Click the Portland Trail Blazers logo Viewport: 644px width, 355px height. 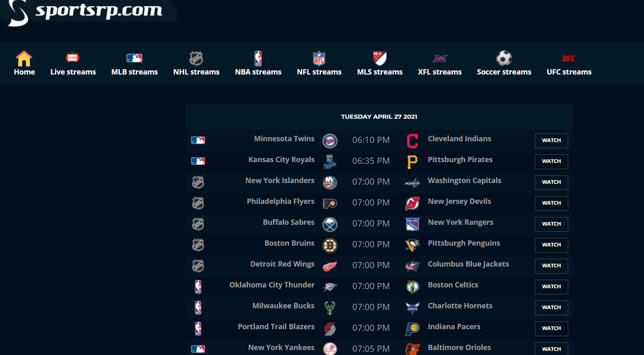click(330, 329)
